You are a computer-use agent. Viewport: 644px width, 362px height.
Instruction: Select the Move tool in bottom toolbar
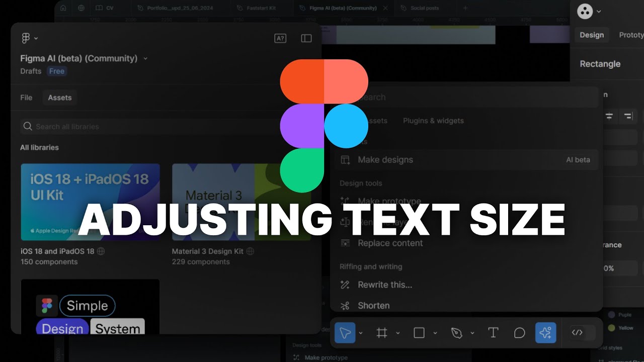(345, 333)
